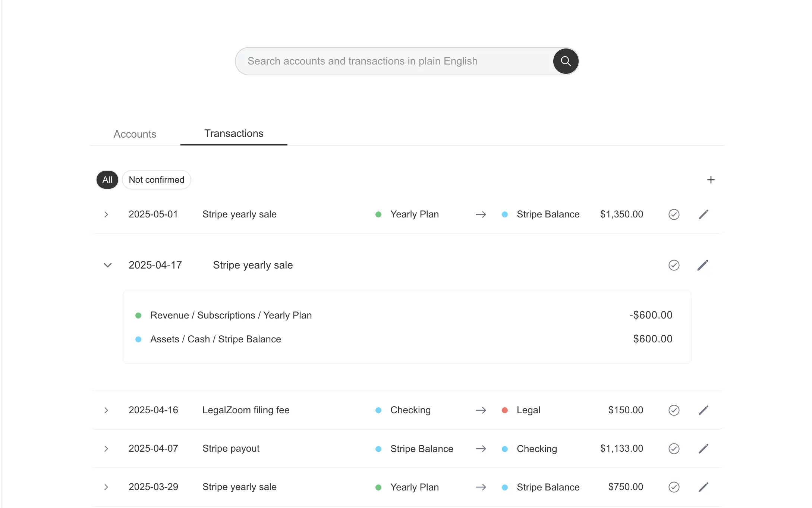Expand the 2025-05-01 transaction row
Screen dimensions: 812x508
pyautogui.click(x=106, y=214)
